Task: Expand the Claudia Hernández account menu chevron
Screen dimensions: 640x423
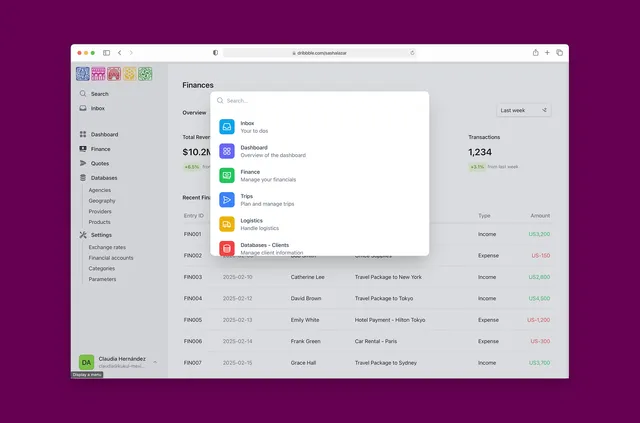Action: coord(155,362)
